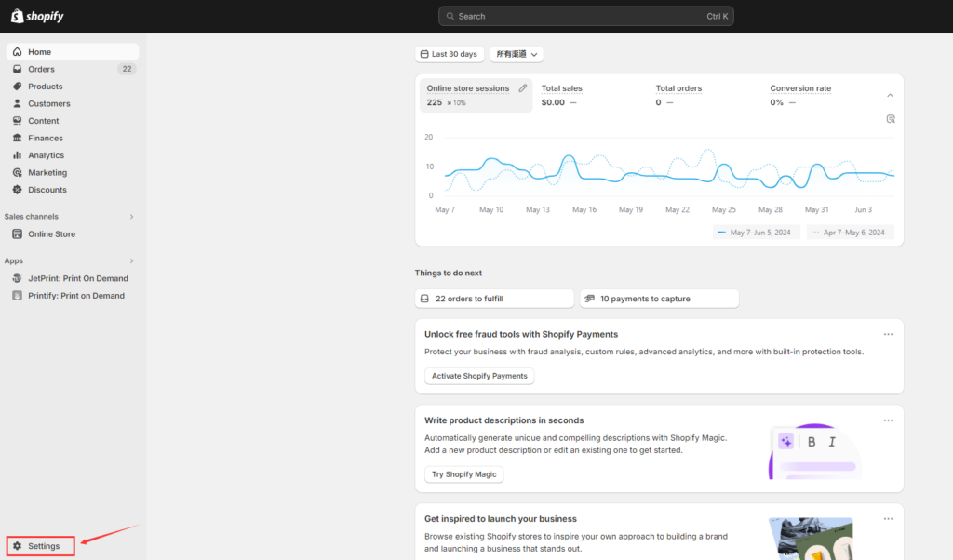Screen dimensions: 953x560
Task: Open more options for Shopify Payments card
Action: pyautogui.click(x=888, y=334)
